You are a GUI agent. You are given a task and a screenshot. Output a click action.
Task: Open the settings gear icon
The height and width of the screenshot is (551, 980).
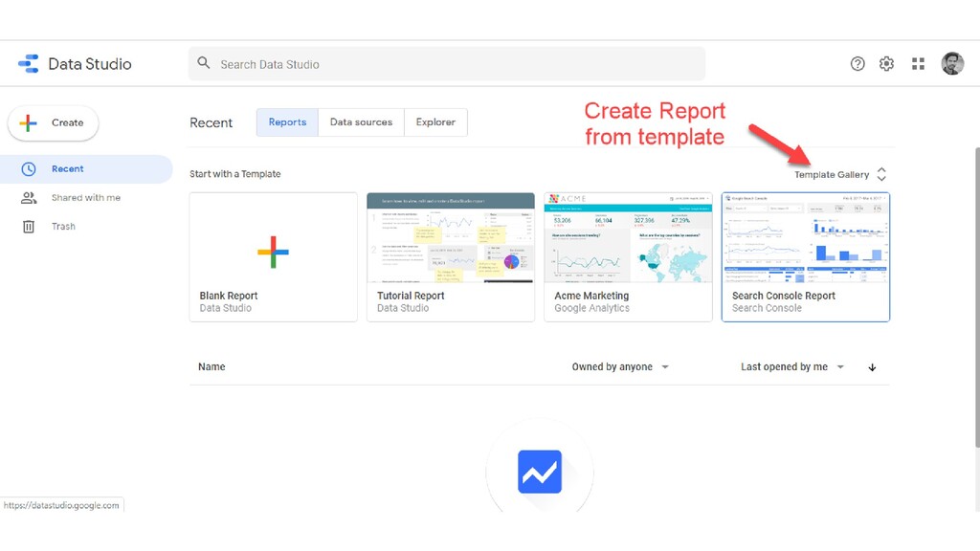point(886,64)
